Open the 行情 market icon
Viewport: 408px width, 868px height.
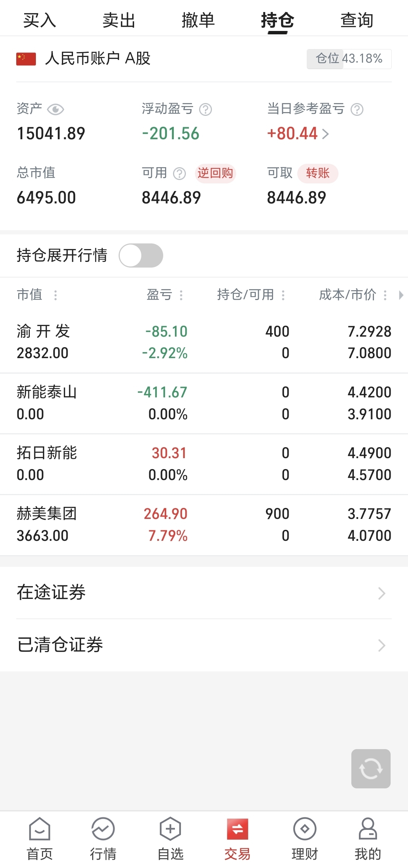pos(103,829)
